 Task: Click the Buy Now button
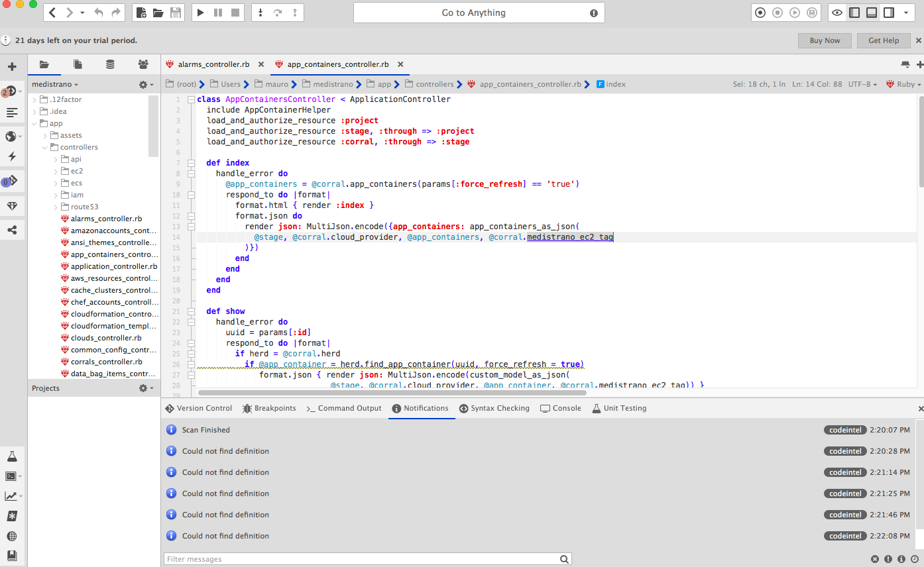pyautogui.click(x=824, y=40)
